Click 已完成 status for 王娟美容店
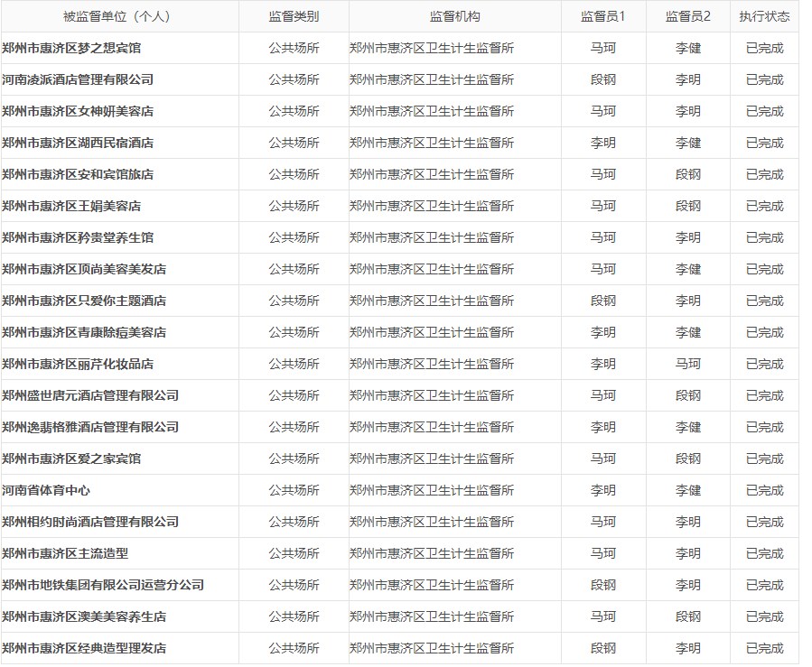The width and height of the screenshot is (812, 667). coord(764,206)
